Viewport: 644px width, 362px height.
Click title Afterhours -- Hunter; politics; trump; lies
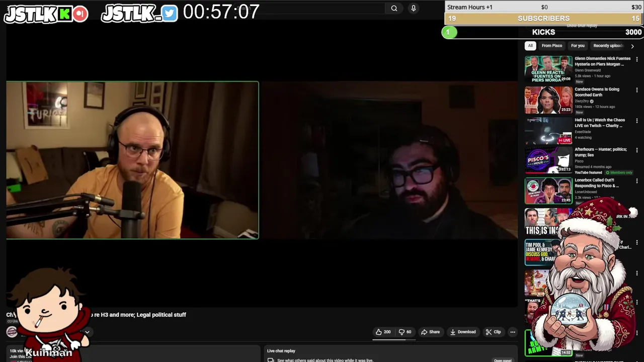601,152
